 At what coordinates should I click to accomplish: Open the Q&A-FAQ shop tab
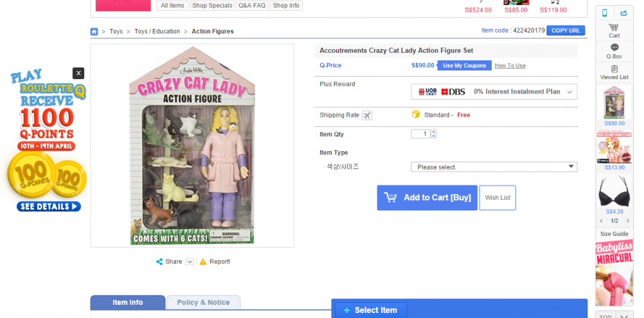pyautogui.click(x=252, y=6)
